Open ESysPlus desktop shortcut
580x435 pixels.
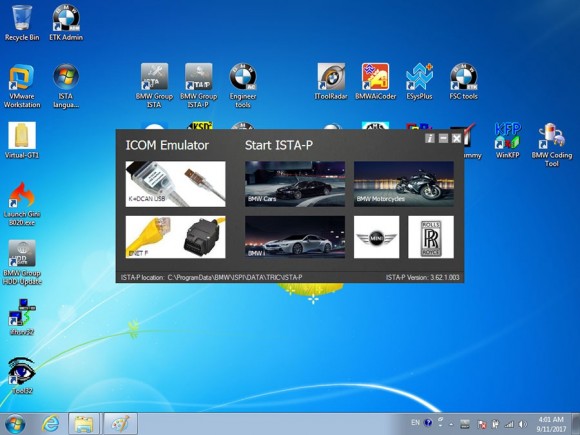coord(419,81)
